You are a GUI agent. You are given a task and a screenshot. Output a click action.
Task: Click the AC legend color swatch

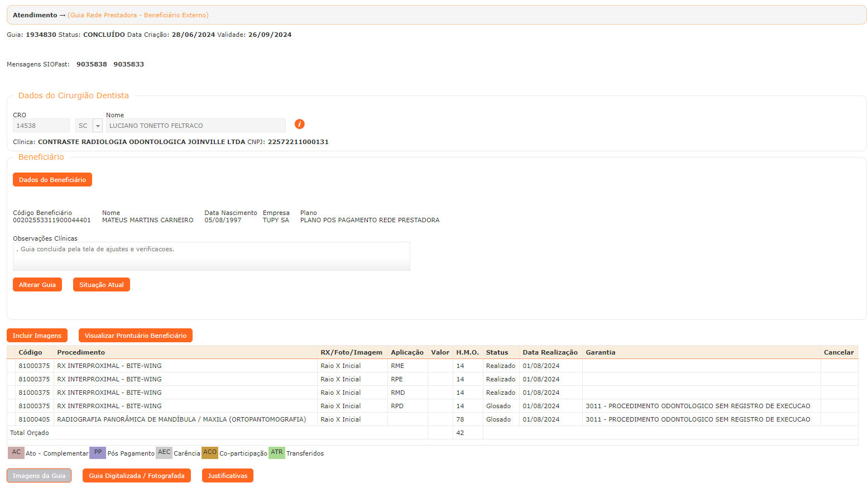point(16,453)
